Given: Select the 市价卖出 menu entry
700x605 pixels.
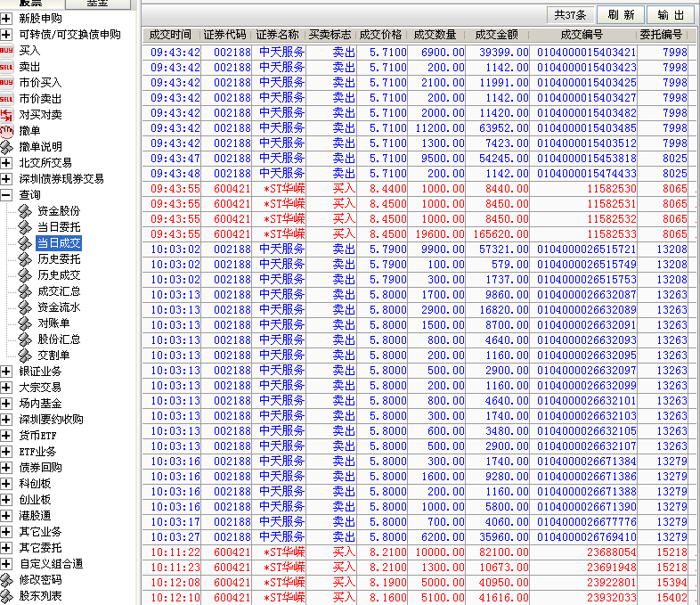Looking at the screenshot, I should pyautogui.click(x=40, y=99).
